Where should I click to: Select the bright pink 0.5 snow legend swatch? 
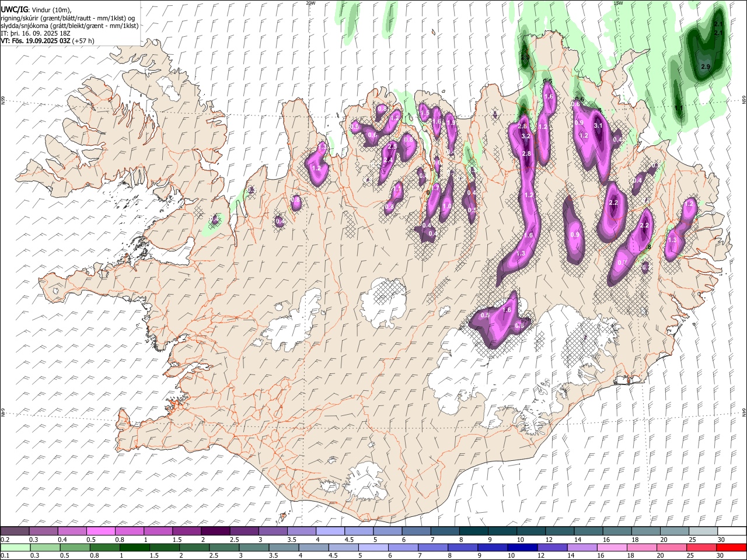point(100,531)
